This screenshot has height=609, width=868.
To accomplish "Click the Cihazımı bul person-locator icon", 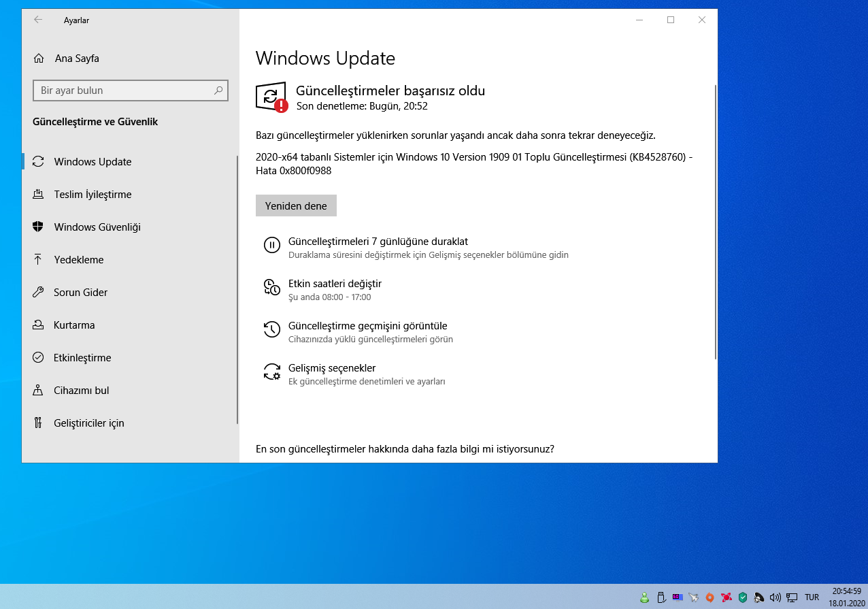I will (x=38, y=390).
